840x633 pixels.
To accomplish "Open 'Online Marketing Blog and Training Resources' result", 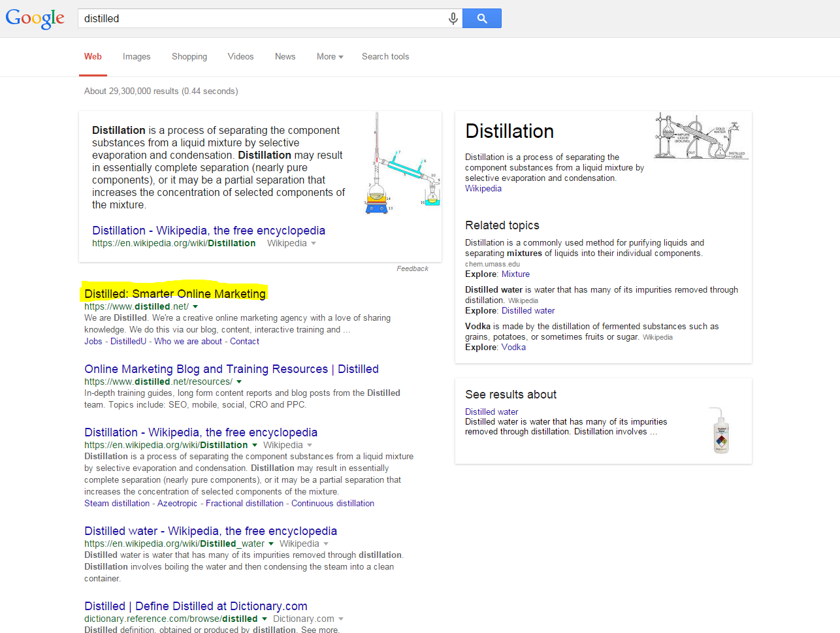I will pyautogui.click(x=231, y=369).
